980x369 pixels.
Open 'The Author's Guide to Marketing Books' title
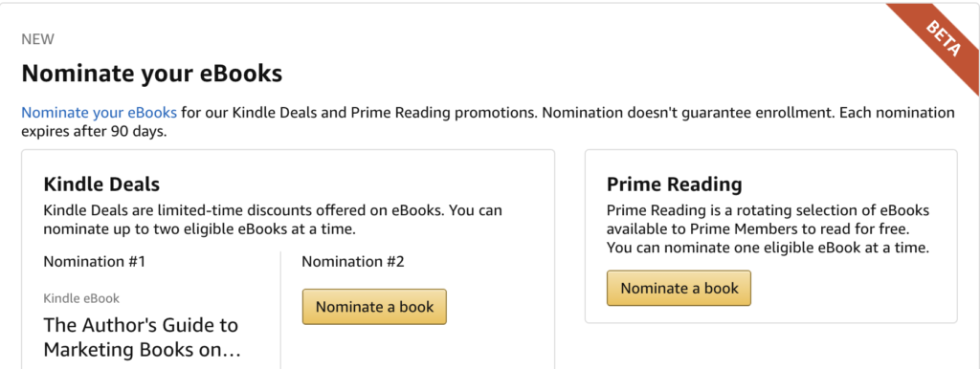point(142,337)
